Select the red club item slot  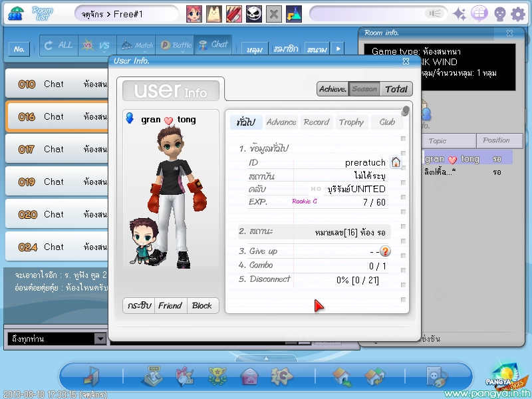(x=234, y=14)
